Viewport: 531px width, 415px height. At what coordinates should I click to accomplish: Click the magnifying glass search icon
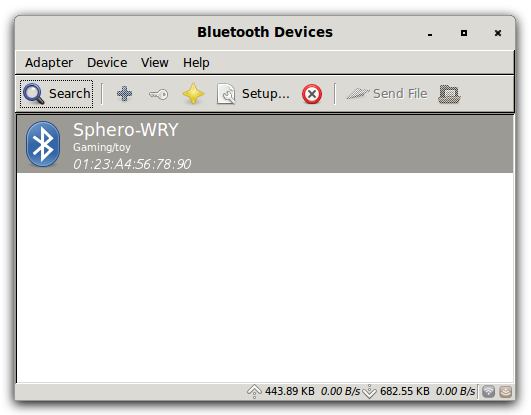(33, 94)
